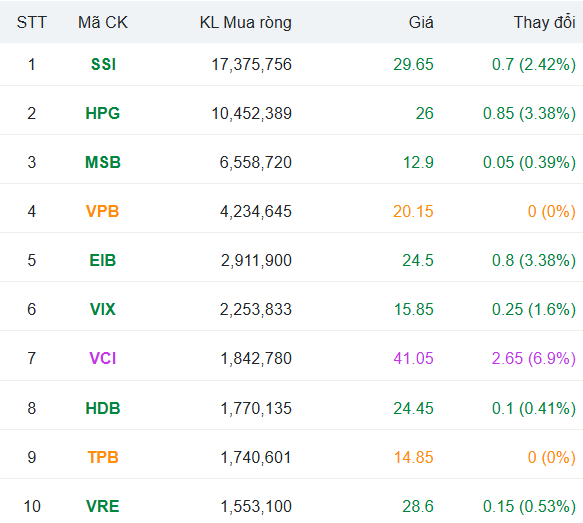This screenshot has height=523, width=583.
Task: Select net volume 1,740,601
Action: [256, 457]
